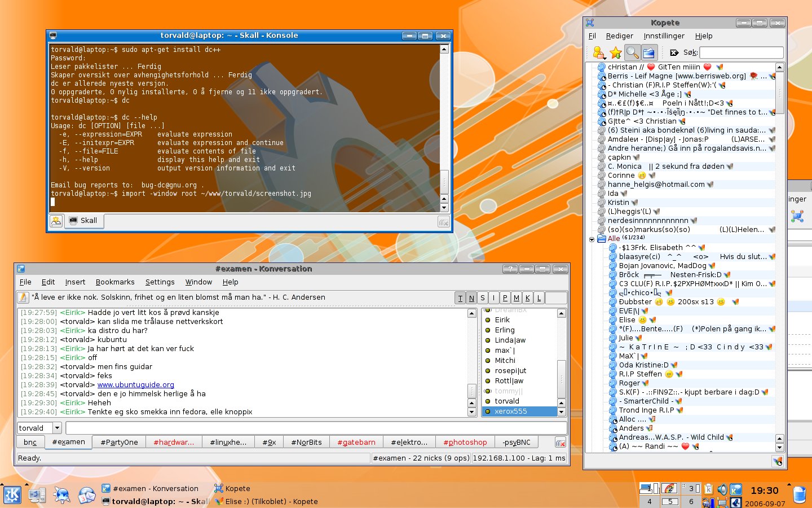Click the star icon in Kopete toolbar
The height and width of the screenshot is (508, 812).
coord(616,52)
